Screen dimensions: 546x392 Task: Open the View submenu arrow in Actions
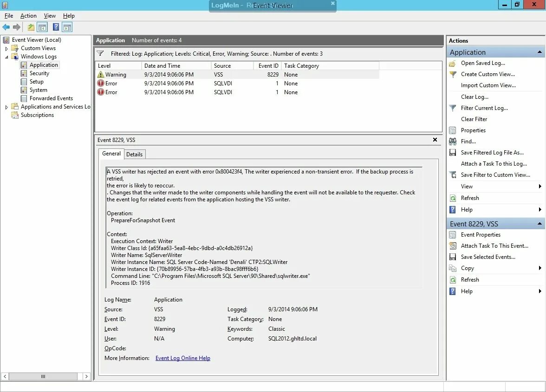coord(539,186)
